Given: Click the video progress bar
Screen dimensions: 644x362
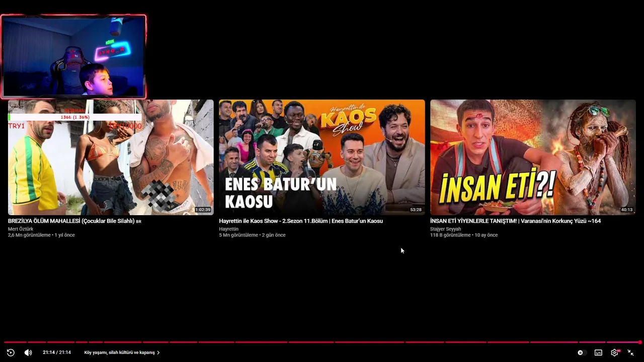Looking at the screenshot, I should [x=322, y=342].
